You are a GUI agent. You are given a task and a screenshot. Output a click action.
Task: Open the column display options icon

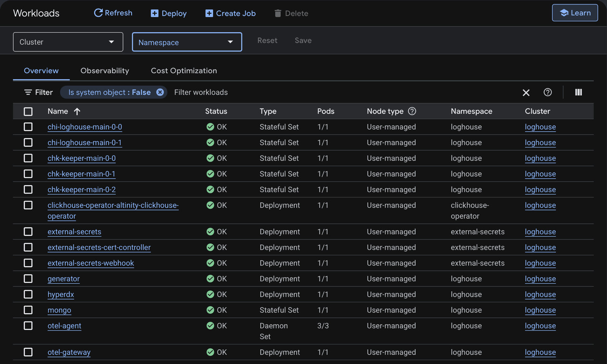(578, 92)
